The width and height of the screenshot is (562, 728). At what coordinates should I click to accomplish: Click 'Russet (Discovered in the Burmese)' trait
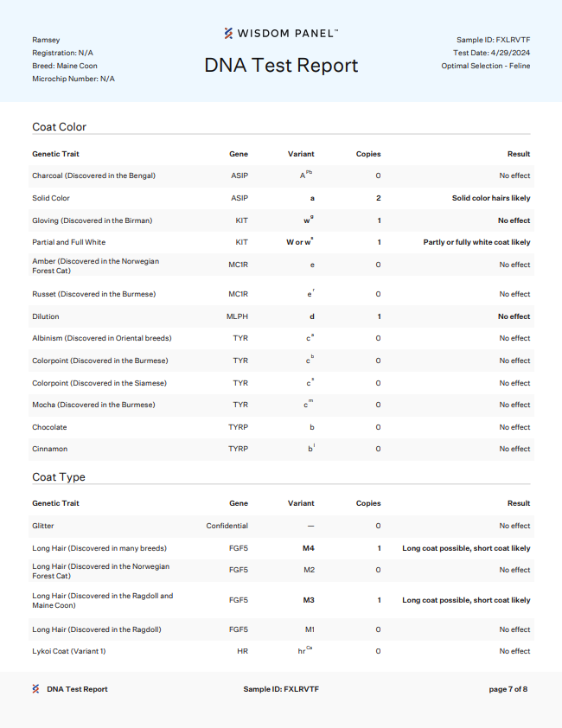point(94,294)
